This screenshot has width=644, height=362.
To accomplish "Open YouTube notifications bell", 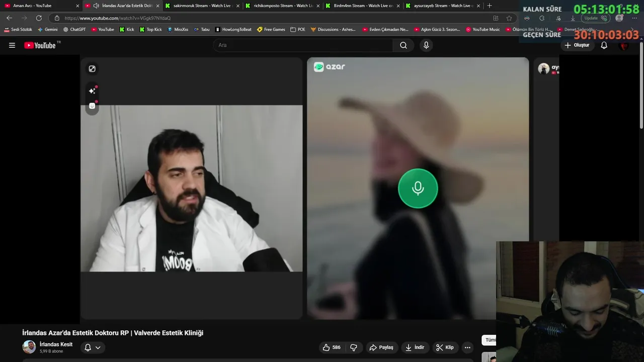I will [604, 45].
